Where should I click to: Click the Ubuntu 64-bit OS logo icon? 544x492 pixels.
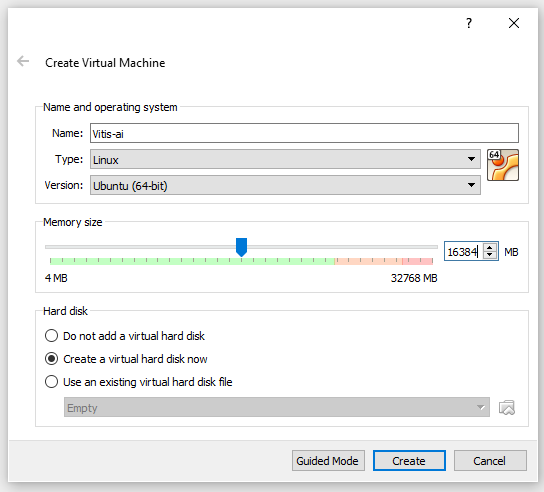click(503, 165)
